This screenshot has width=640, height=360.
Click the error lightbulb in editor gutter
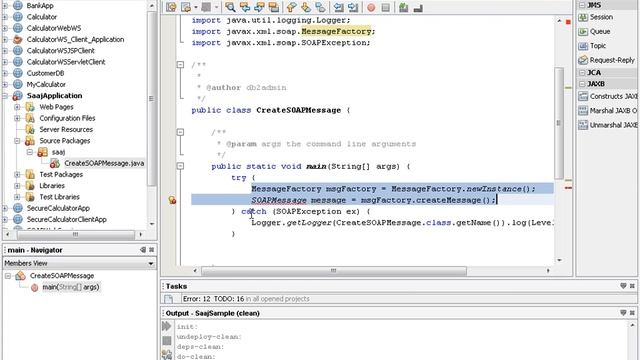[x=172, y=200]
